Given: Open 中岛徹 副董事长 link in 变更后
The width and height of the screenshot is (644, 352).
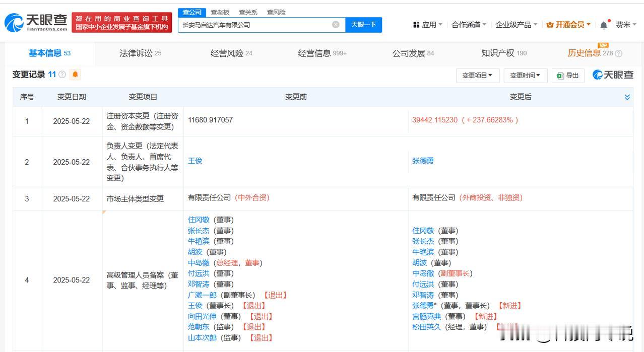Looking at the screenshot, I should pos(423,273).
